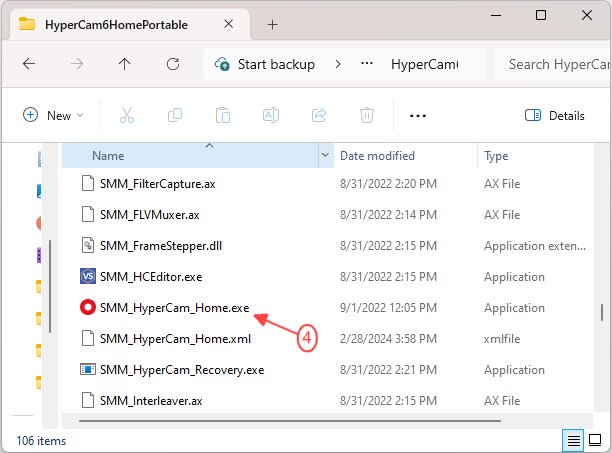Click the Copy icon in toolbar
The image size is (612, 453).
click(175, 115)
